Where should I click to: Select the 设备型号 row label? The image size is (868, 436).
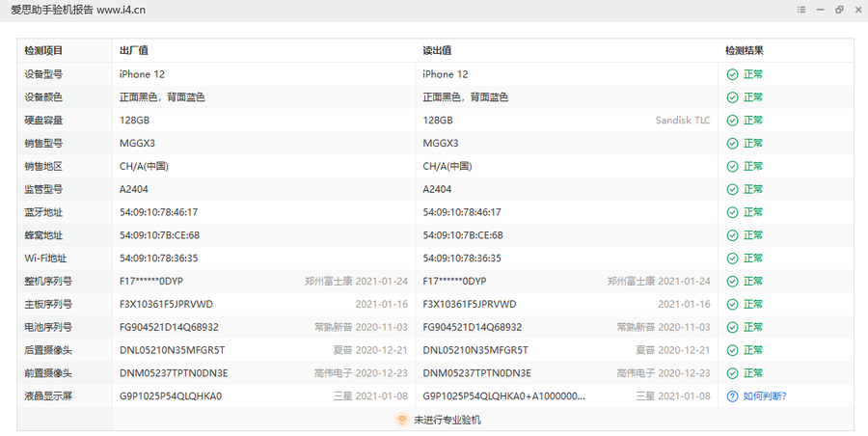[x=43, y=74]
